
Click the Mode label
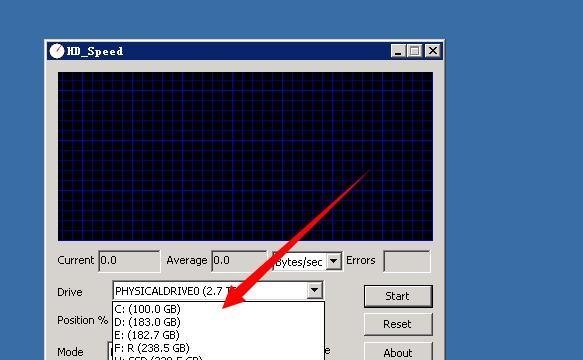(x=70, y=352)
